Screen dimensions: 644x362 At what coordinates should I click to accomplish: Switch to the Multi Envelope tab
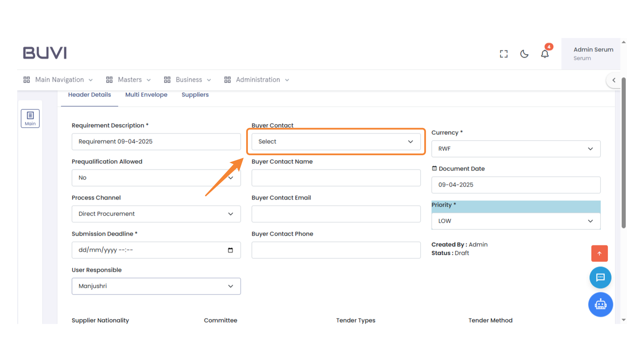pyautogui.click(x=146, y=95)
